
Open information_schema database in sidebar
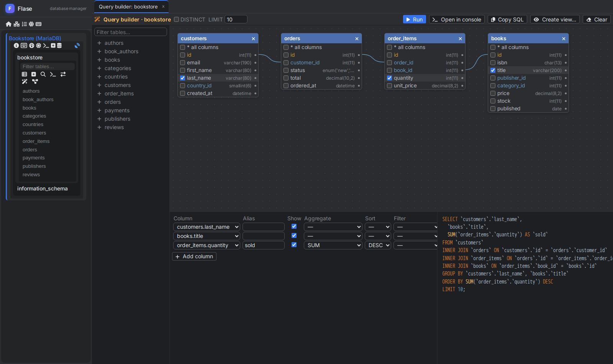pyautogui.click(x=43, y=189)
